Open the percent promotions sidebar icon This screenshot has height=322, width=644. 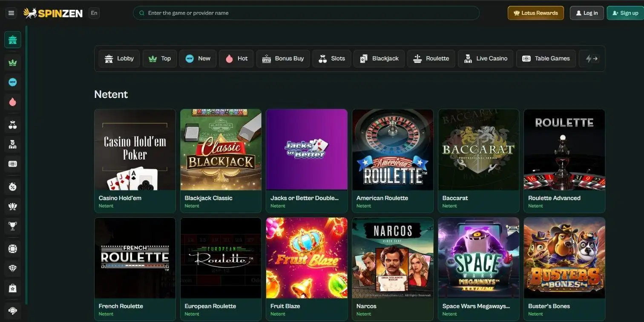12,187
